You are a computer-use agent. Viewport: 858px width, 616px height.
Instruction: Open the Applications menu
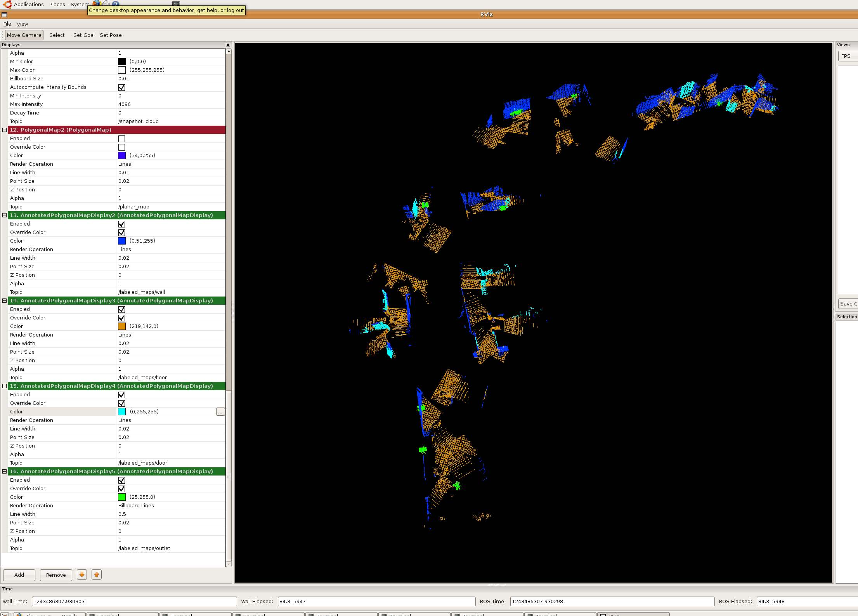click(29, 4)
